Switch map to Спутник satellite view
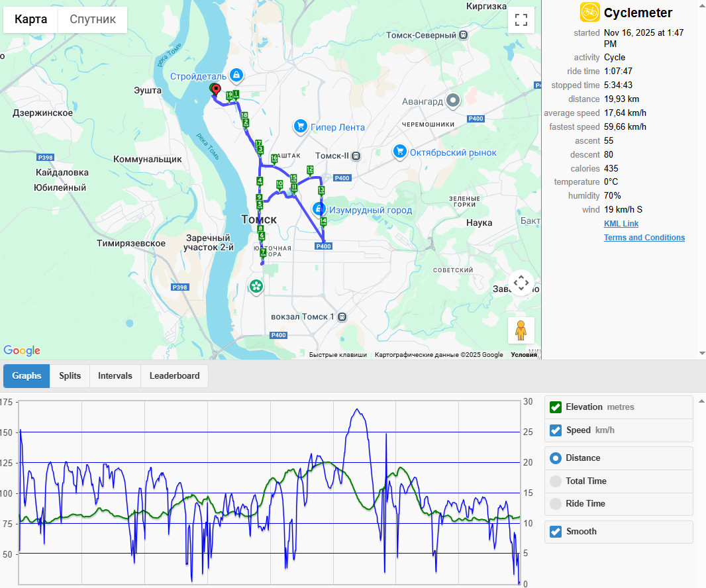 coord(93,19)
